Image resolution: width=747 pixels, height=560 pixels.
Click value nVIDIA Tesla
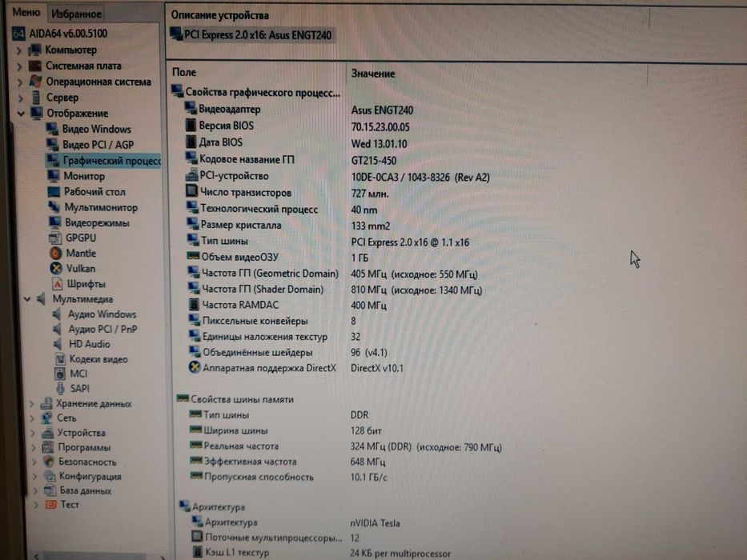[x=375, y=523]
